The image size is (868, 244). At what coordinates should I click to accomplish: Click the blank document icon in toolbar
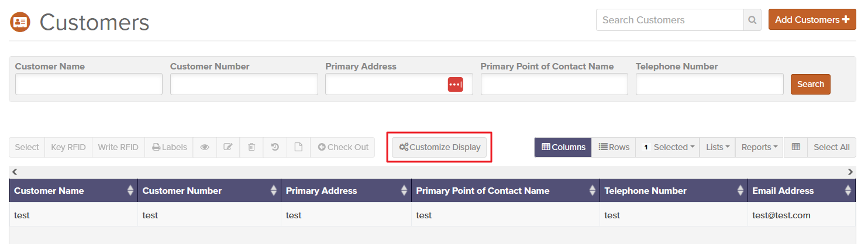[298, 147]
